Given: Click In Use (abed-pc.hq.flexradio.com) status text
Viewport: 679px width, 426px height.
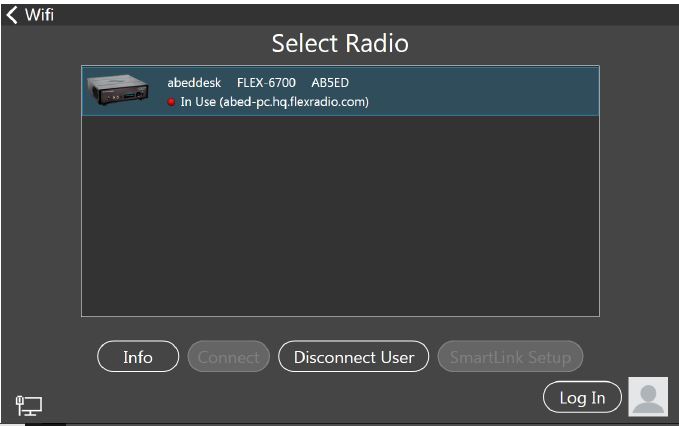Looking at the screenshot, I should click(x=275, y=102).
